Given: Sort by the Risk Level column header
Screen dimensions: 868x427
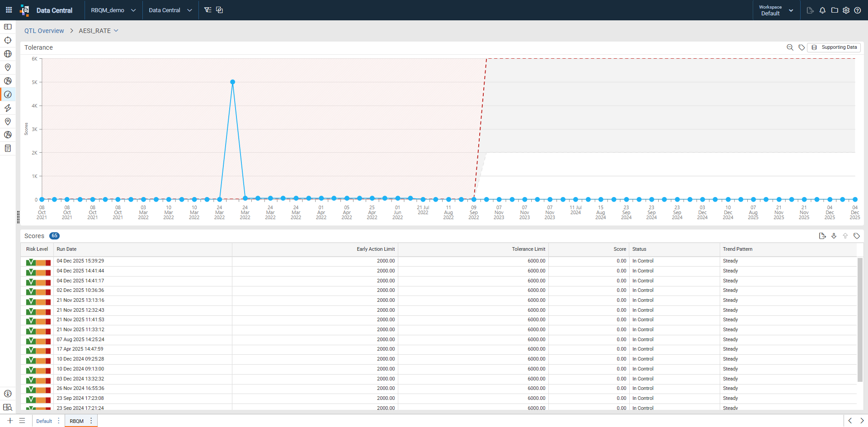Looking at the screenshot, I should [x=37, y=249].
